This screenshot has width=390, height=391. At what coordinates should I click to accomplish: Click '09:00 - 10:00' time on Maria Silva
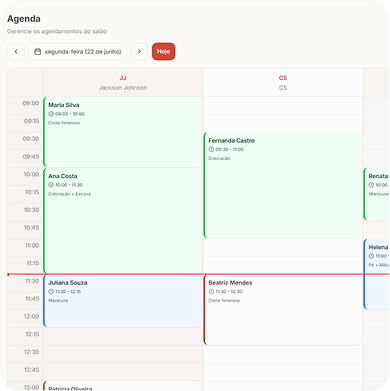pos(70,114)
